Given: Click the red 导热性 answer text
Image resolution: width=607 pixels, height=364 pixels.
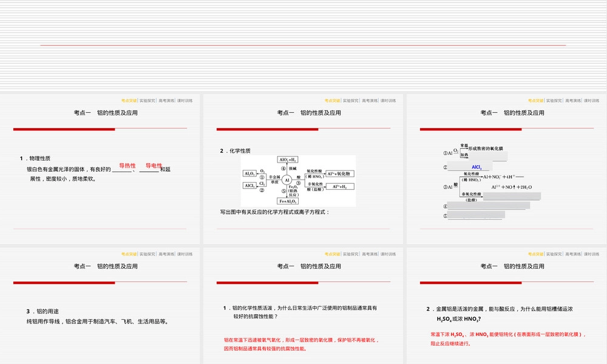Looking at the screenshot, I should pyautogui.click(x=127, y=166).
